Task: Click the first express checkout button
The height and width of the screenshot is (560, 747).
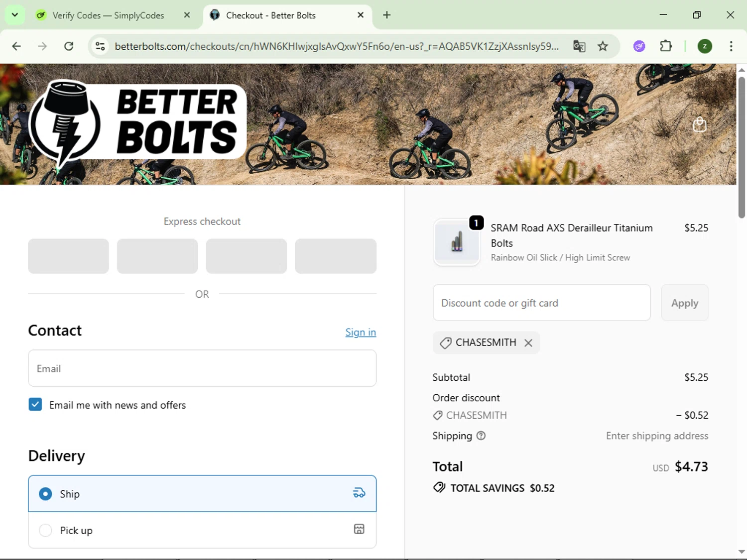Action: [x=68, y=256]
